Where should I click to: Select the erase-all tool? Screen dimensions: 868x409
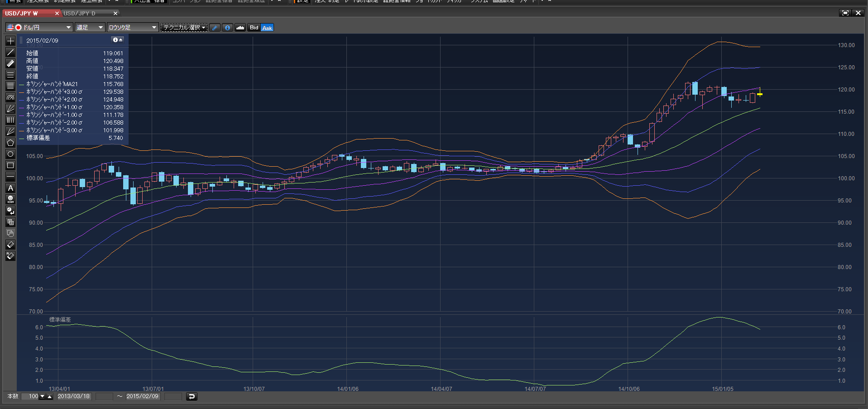pyautogui.click(x=10, y=256)
